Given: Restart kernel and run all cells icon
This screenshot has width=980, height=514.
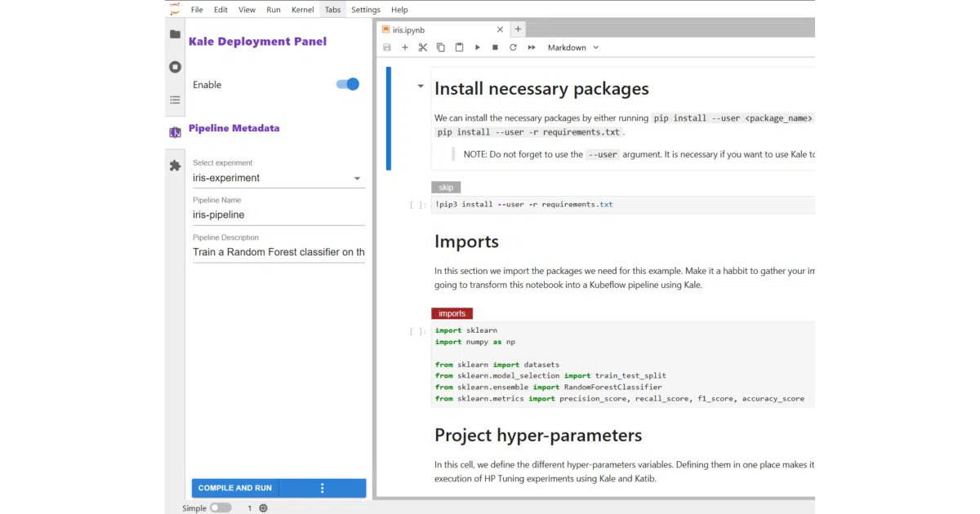Looking at the screenshot, I should [x=532, y=47].
